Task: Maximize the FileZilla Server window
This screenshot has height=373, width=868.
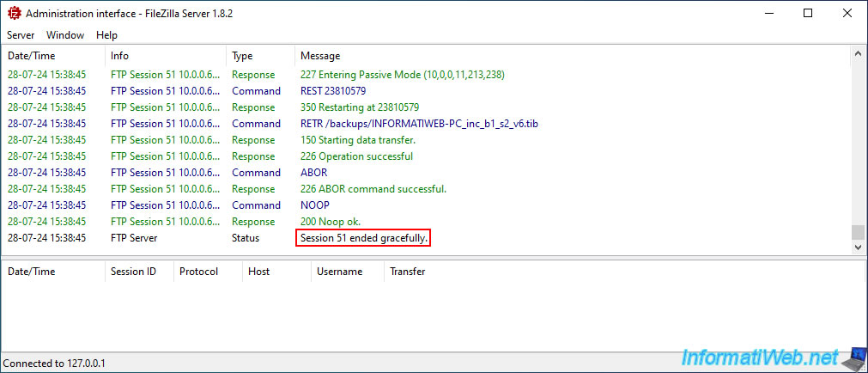Action: pos(808,14)
